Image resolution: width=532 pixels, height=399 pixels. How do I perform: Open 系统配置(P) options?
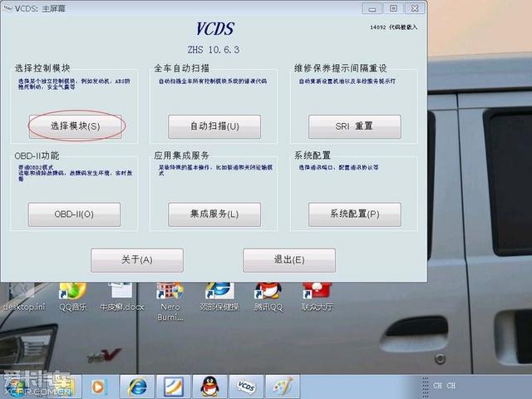pos(354,214)
